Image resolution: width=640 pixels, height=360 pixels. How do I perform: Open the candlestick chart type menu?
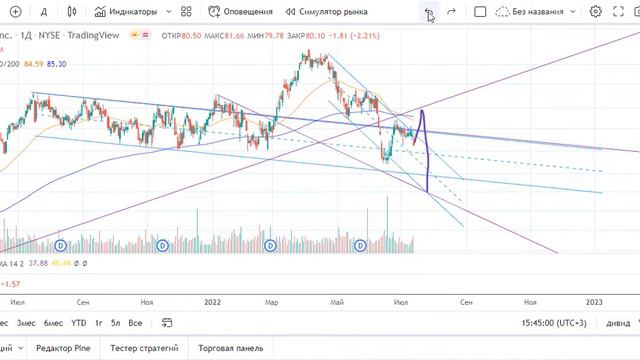[72, 12]
